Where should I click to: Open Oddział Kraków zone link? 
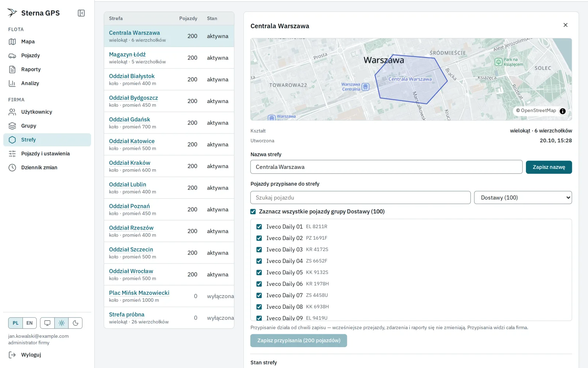point(129,163)
